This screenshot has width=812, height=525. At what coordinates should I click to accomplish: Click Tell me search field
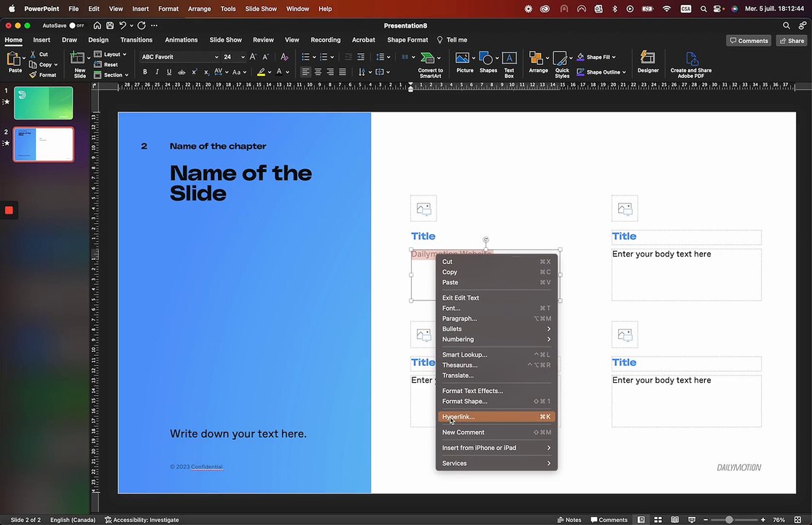point(452,40)
